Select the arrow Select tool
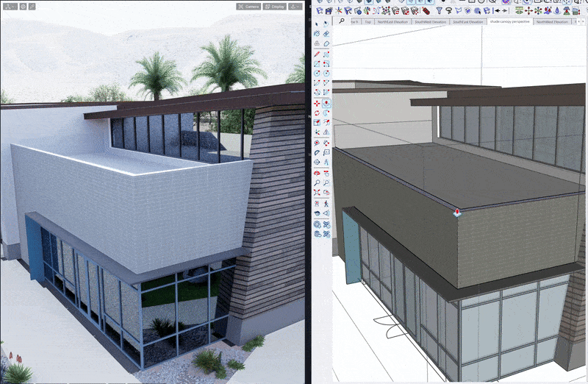The width and height of the screenshot is (588, 384). pyautogui.click(x=317, y=24)
